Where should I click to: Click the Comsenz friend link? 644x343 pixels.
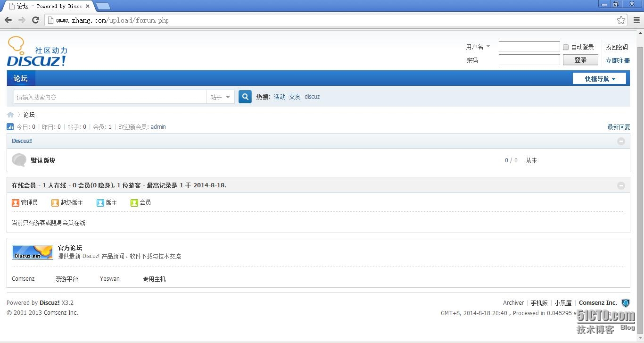coord(23,279)
